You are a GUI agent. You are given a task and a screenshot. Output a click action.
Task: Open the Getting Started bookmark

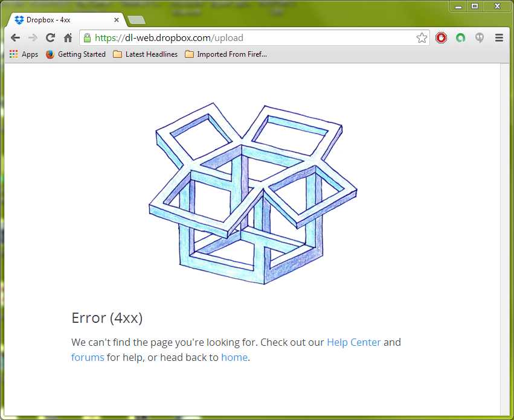tap(75, 54)
